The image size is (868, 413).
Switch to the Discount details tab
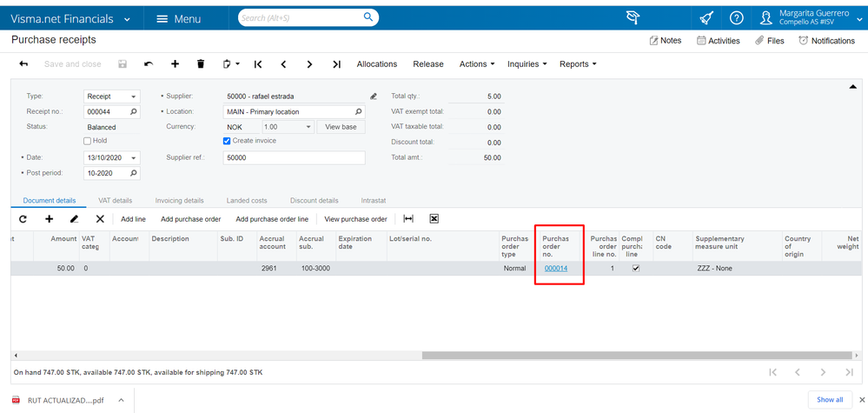tap(314, 200)
